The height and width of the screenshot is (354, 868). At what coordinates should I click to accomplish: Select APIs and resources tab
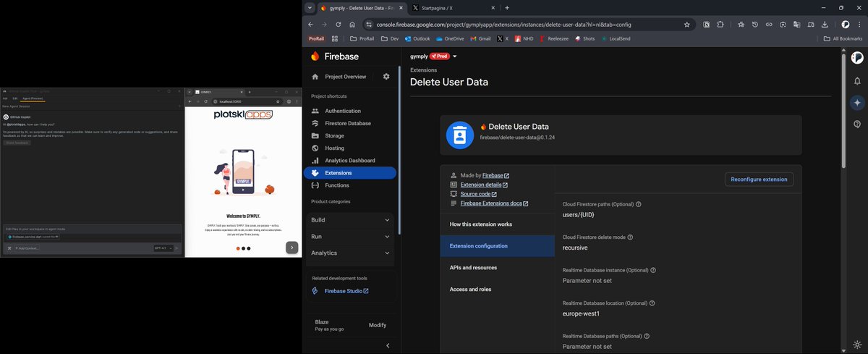[498, 268]
